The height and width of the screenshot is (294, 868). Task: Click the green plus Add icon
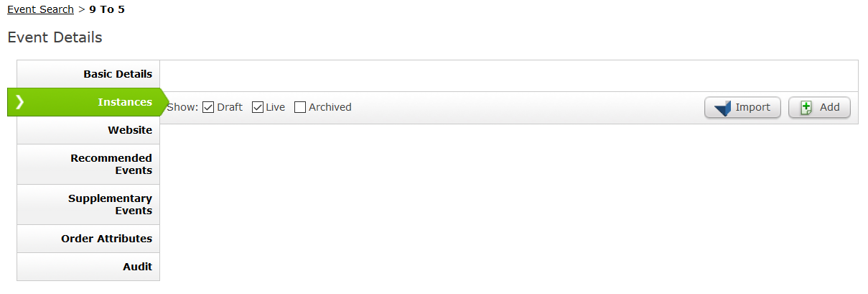point(806,108)
